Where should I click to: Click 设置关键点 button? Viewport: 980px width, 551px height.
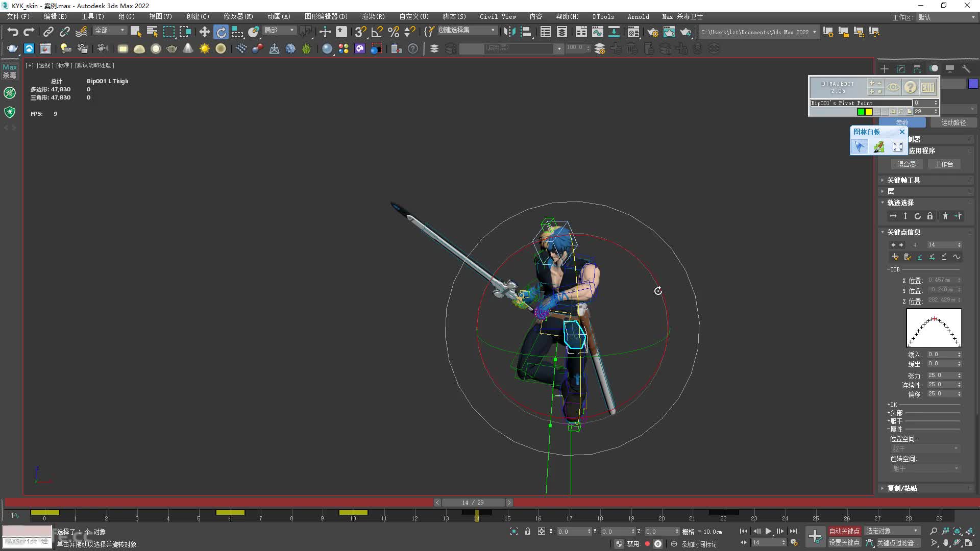click(844, 543)
